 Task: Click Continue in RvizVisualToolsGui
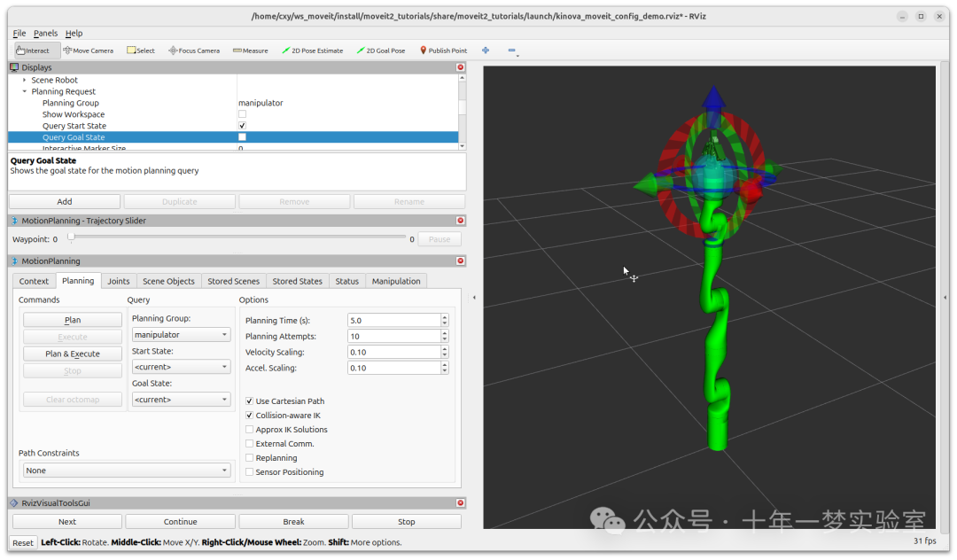180,522
